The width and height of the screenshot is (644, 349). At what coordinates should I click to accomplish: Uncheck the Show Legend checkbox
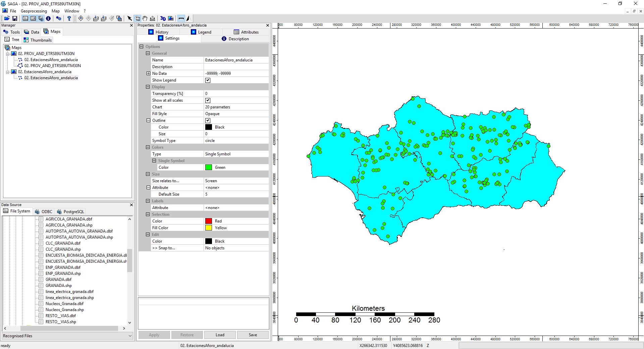208,80
